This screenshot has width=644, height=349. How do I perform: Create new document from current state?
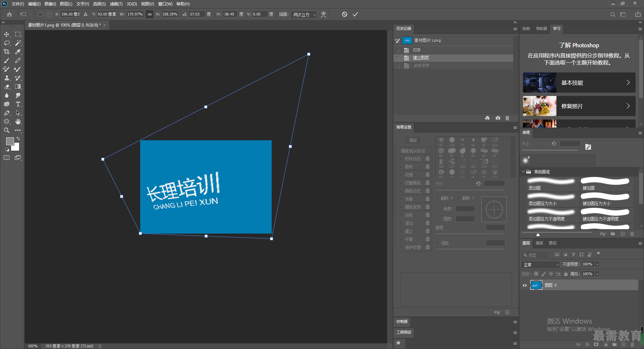click(487, 118)
